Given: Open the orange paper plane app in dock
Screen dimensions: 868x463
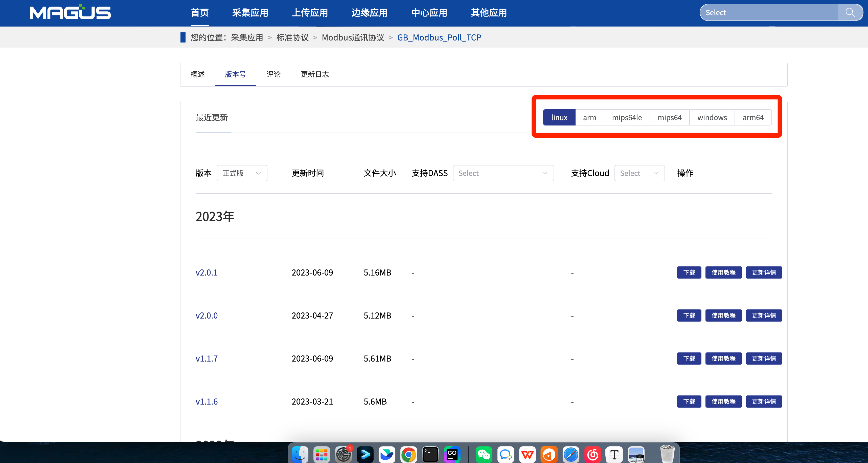Looking at the screenshot, I should 549,454.
